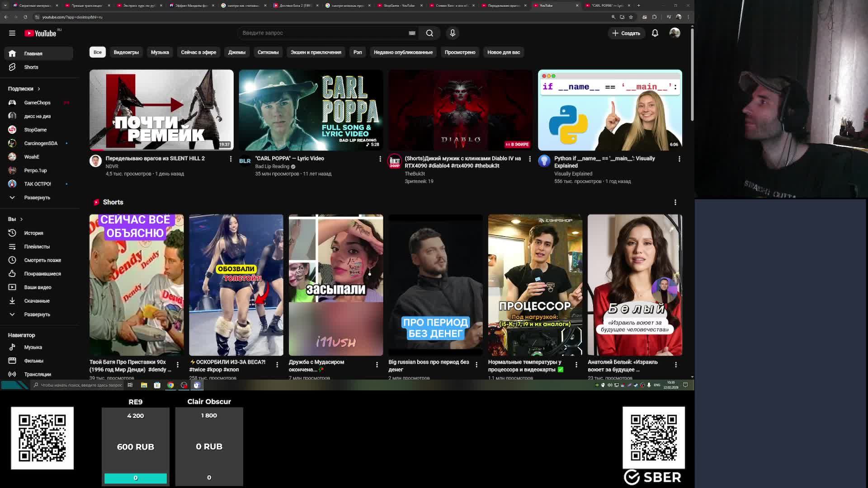Screen dimensions: 868x488
Task: Open Watch later in the sidebar
Action: [x=42, y=260]
